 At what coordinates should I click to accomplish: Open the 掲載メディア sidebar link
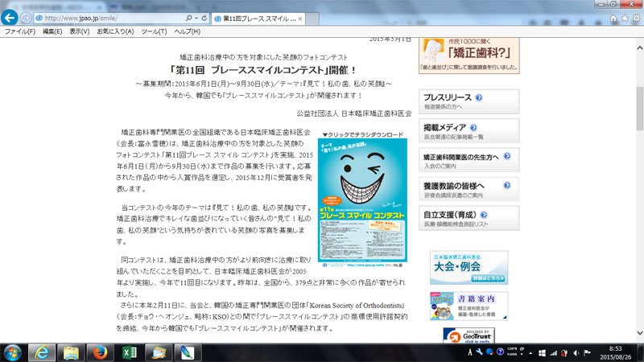point(469,131)
